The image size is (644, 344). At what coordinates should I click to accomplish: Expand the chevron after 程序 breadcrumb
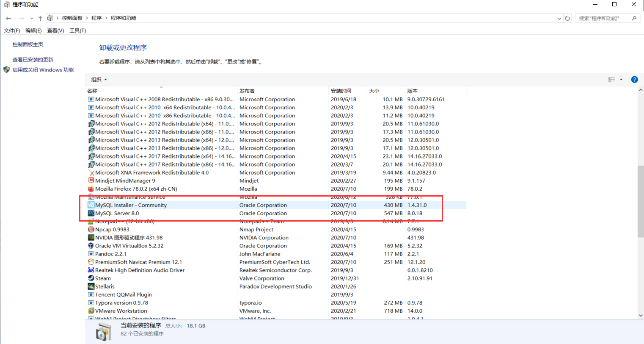pos(106,18)
